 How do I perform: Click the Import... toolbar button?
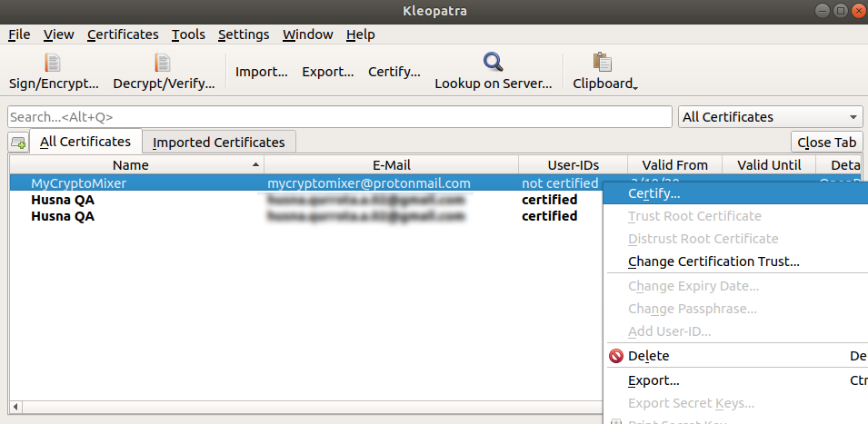[261, 72]
